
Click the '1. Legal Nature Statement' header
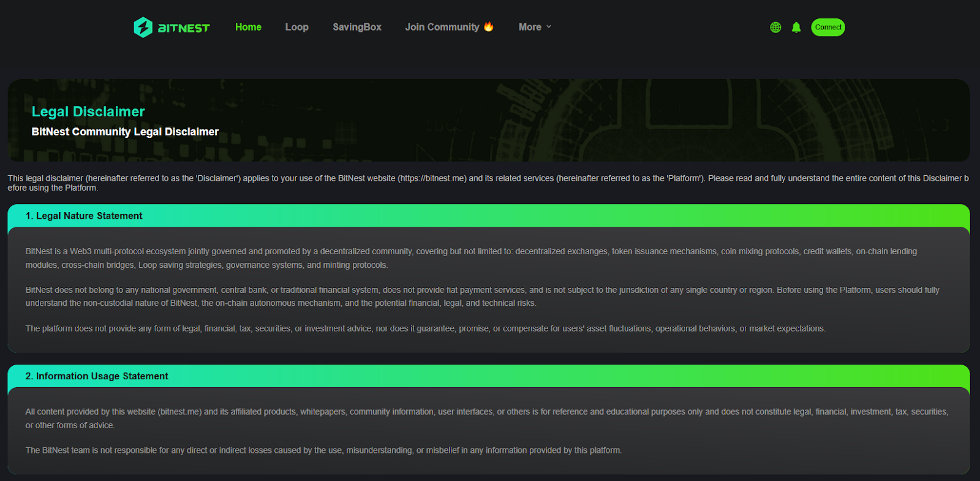click(489, 216)
